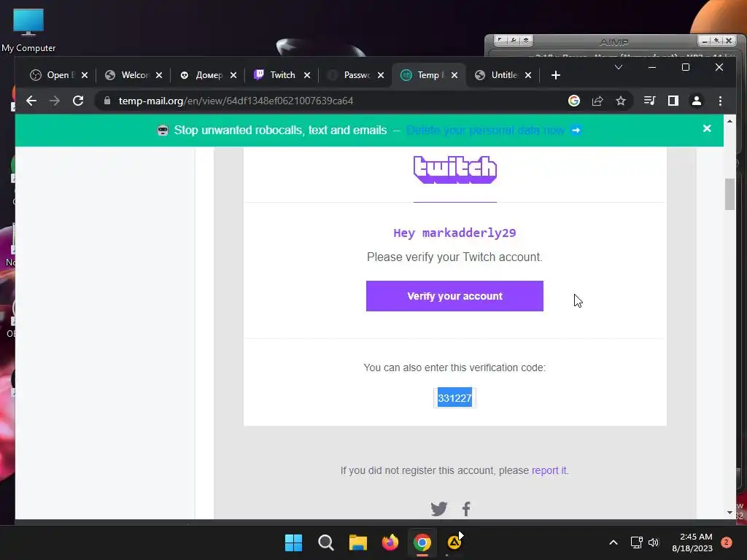Click the padlock site info icon
This screenshot has width=747, height=560.
pos(107,101)
